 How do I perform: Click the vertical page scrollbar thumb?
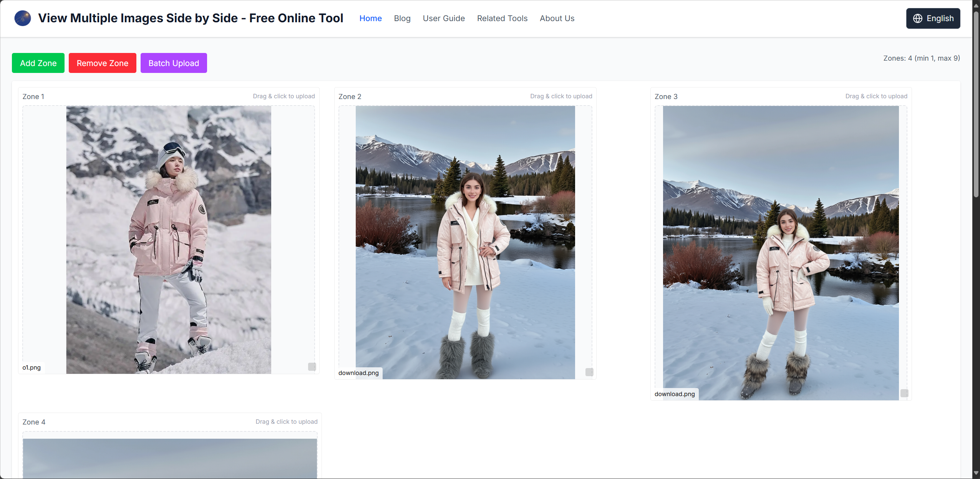point(976,104)
